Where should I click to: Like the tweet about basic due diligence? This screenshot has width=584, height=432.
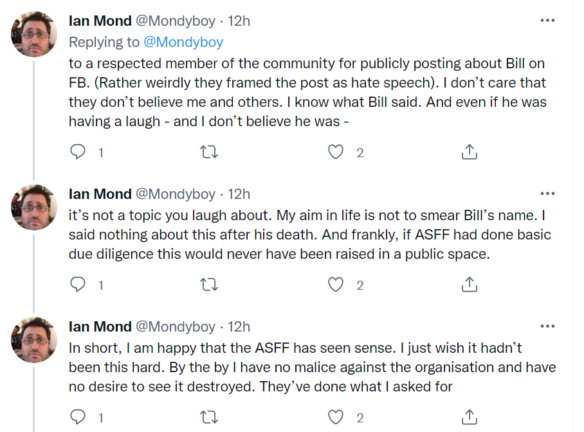[336, 285]
